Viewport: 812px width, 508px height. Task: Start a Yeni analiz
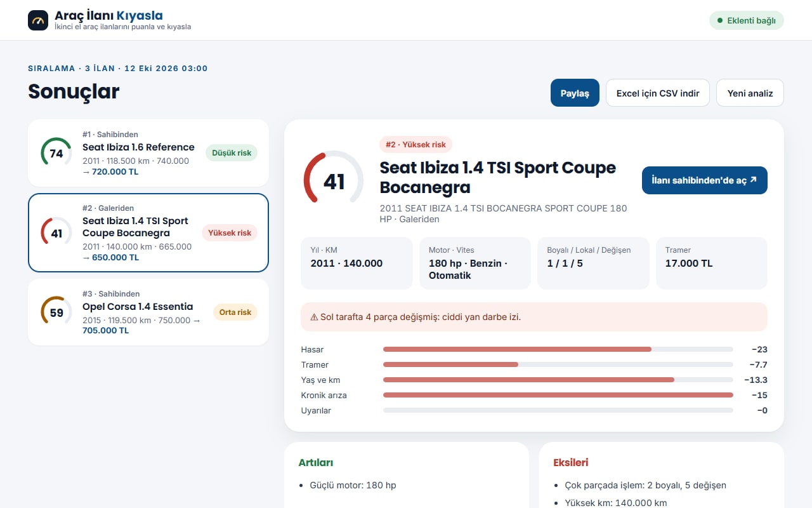(750, 93)
